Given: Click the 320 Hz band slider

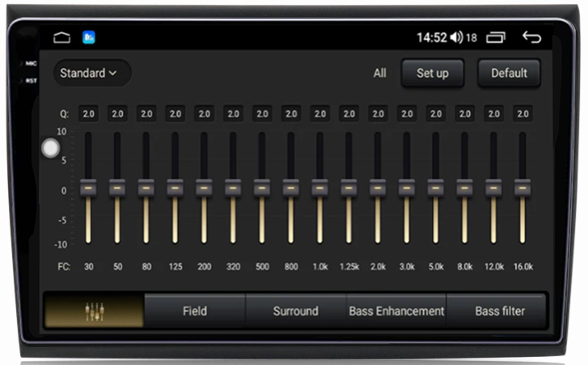Looking at the screenshot, I should pos(233,188).
